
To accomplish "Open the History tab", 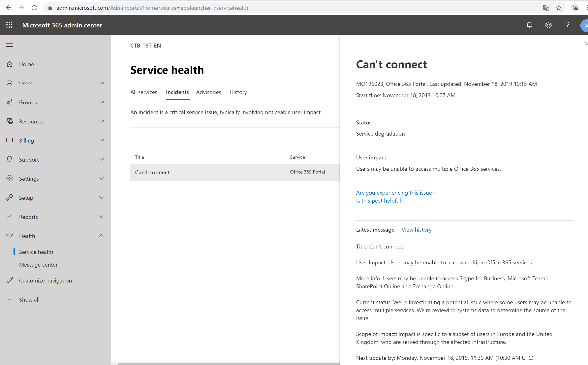I will [x=238, y=92].
